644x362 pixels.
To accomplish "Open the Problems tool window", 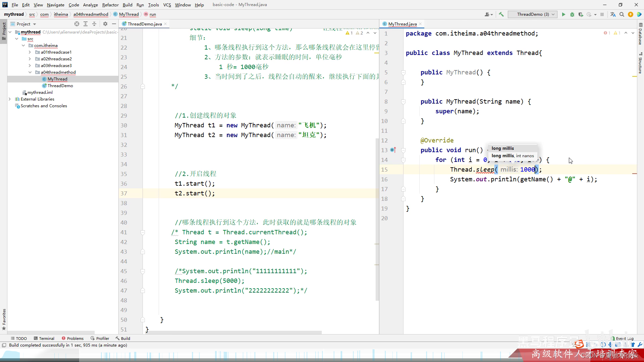I will pos(73,339).
